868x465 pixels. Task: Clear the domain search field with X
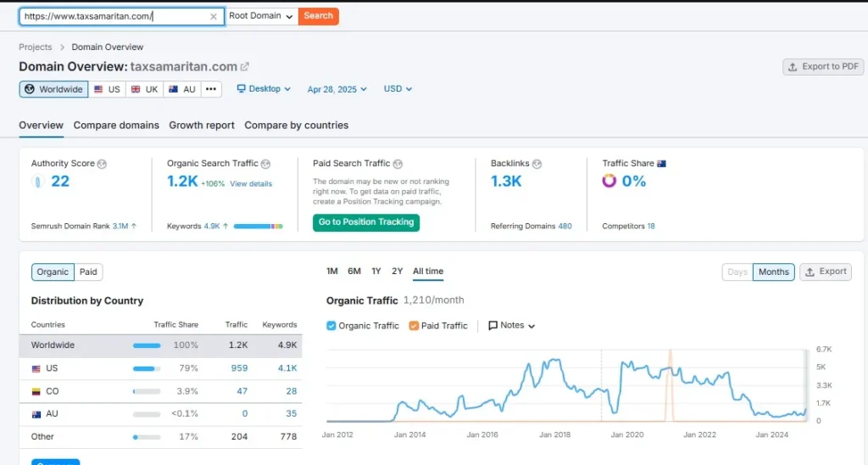pos(214,16)
